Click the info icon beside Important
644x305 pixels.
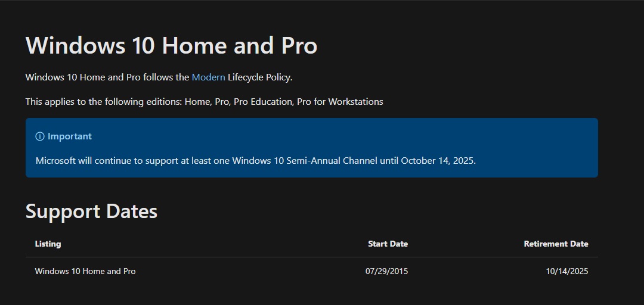(x=40, y=136)
